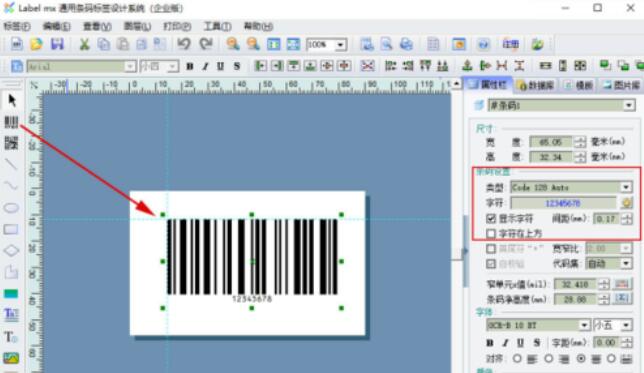Enable the 字符在上方 characters-above checkbox
The image size is (644, 373).
[491, 233]
